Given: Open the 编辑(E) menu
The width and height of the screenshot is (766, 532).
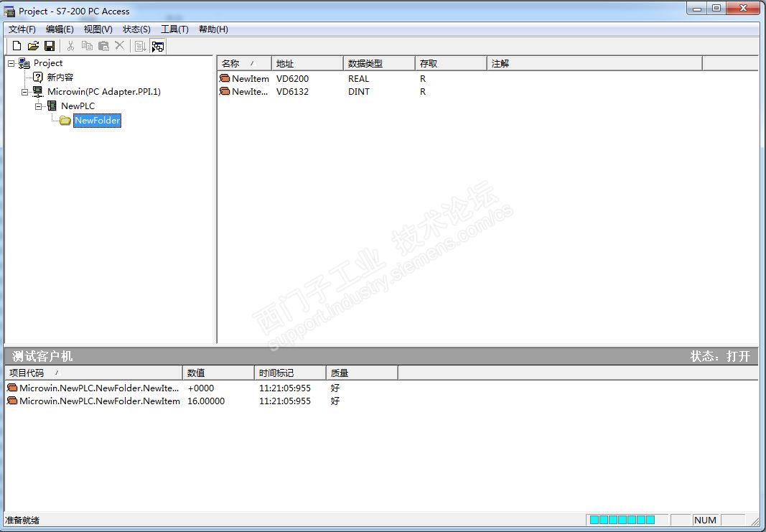Looking at the screenshot, I should 60,29.
